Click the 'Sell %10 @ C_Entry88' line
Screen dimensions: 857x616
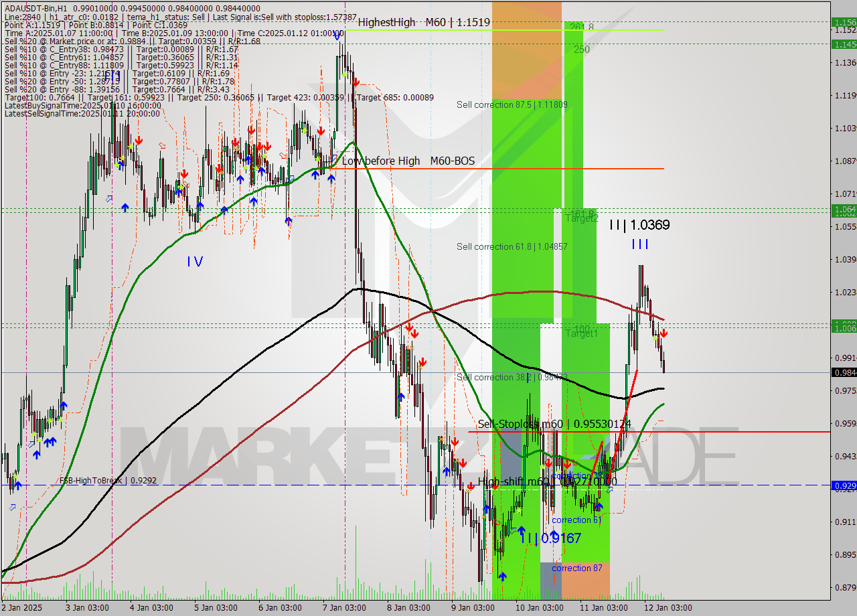click(121, 65)
